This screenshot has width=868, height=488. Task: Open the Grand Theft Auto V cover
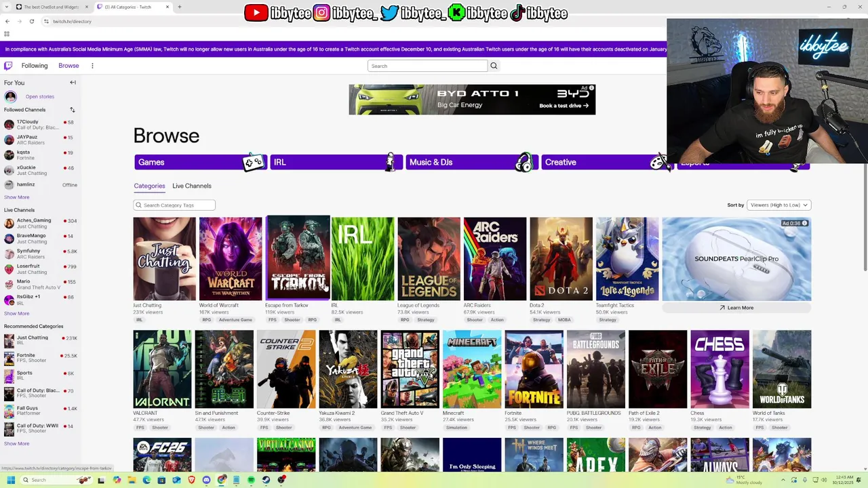410,369
